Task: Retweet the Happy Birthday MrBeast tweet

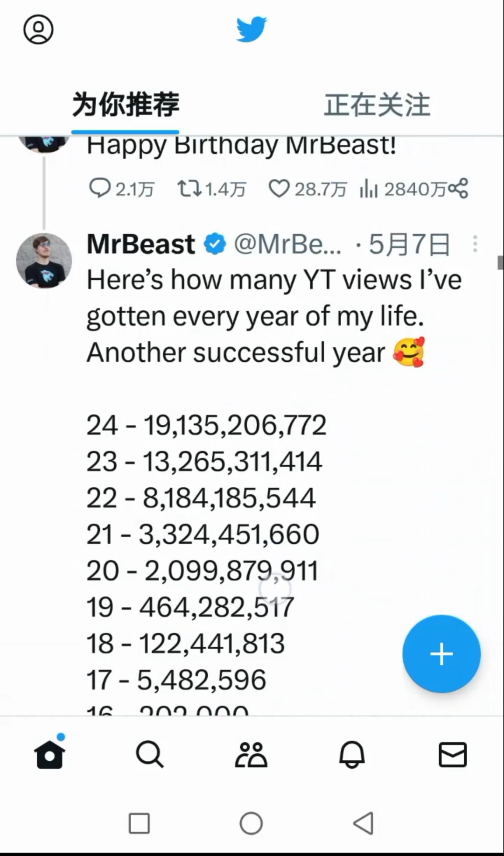Action: coord(189,189)
